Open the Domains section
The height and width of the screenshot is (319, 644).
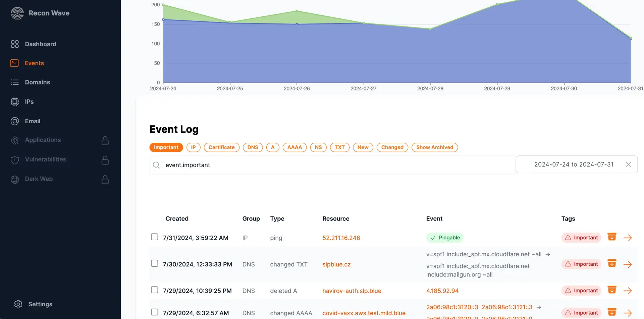tap(37, 82)
